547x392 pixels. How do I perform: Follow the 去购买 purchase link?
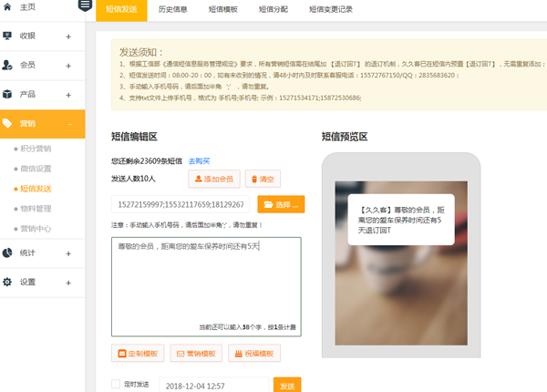(x=199, y=160)
